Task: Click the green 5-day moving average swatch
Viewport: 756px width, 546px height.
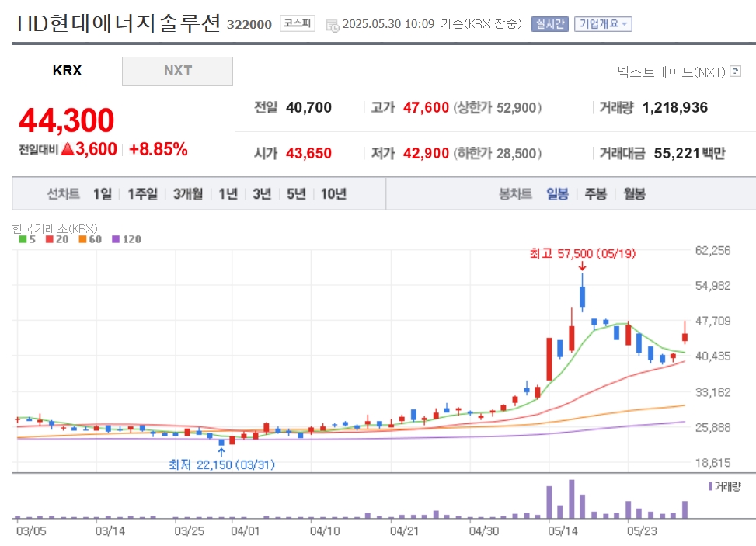Action: [x=22, y=239]
